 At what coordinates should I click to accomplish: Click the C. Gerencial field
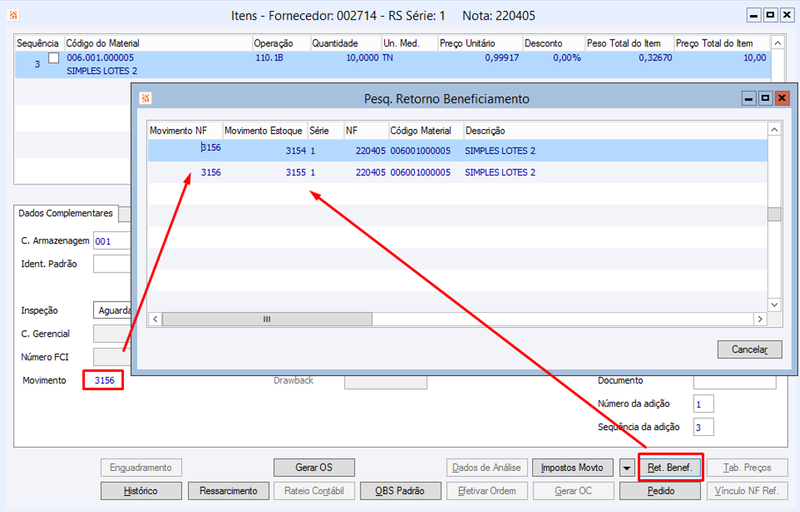[x=112, y=334]
